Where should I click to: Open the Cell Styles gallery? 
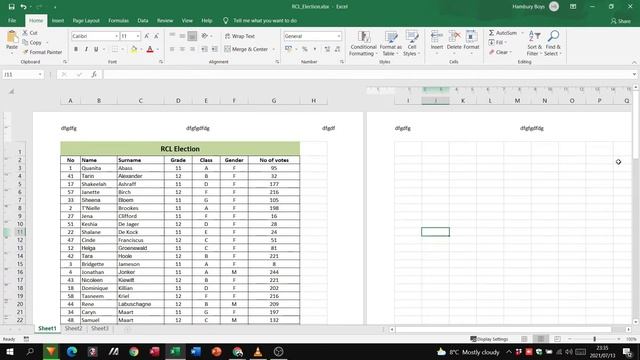point(411,43)
